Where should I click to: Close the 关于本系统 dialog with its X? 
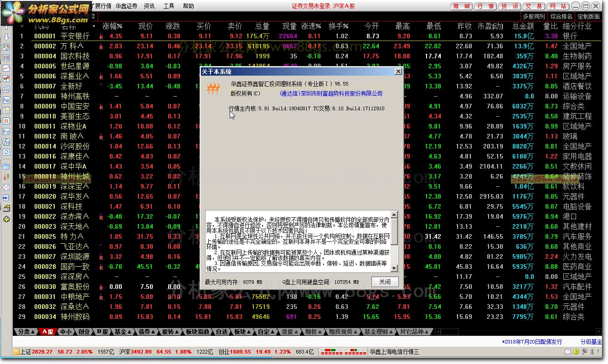[x=398, y=72]
